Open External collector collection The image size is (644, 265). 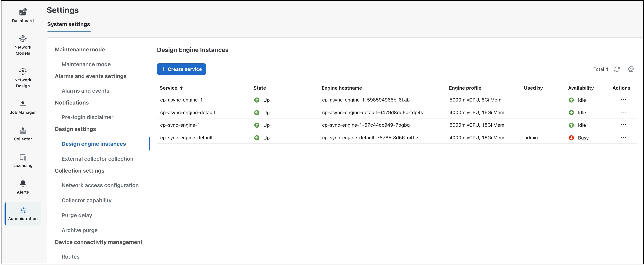point(97,159)
